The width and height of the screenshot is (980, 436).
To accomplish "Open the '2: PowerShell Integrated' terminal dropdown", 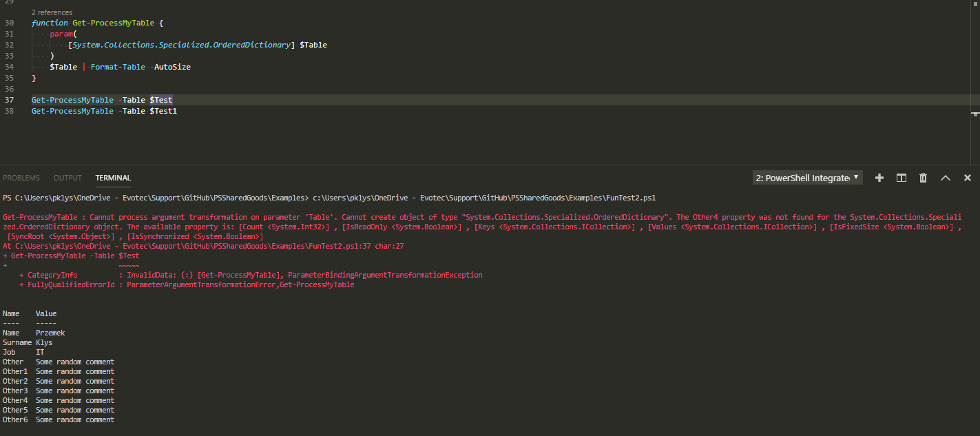I will pos(806,177).
